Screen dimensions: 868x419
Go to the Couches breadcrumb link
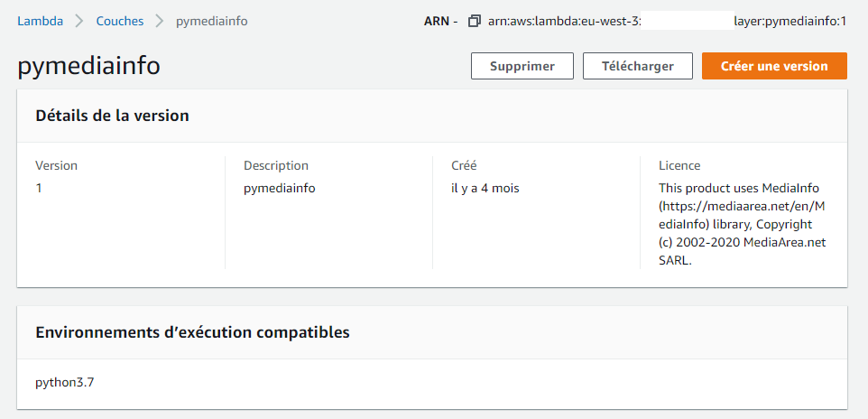point(120,22)
